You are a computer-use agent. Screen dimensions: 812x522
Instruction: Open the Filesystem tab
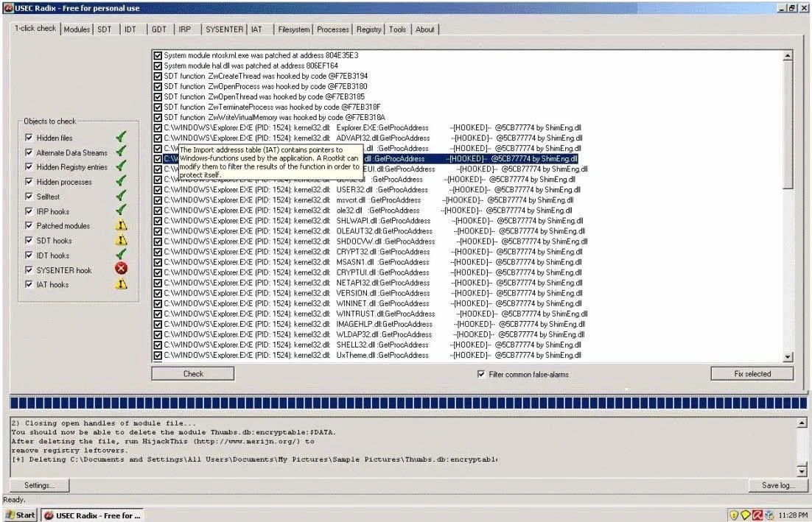293,29
